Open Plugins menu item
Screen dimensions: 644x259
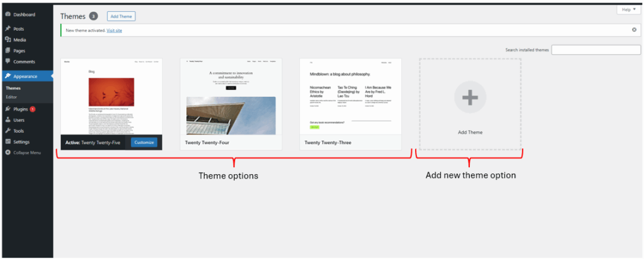point(27,109)
